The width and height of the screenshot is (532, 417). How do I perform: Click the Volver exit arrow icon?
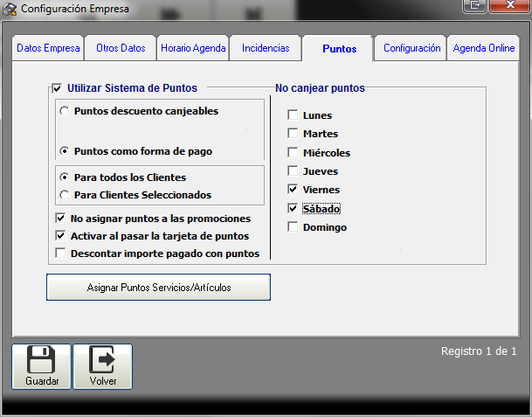coord(103,359)
